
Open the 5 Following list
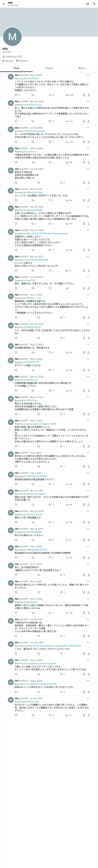pyautogui.click(x=8, y=61)
